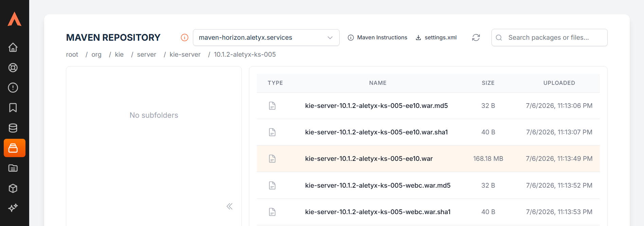Select file kie-server-10.1.2-aletyx-ks-005-ee10.war.md5
The image size is (644, 226).
pos(376,106)
